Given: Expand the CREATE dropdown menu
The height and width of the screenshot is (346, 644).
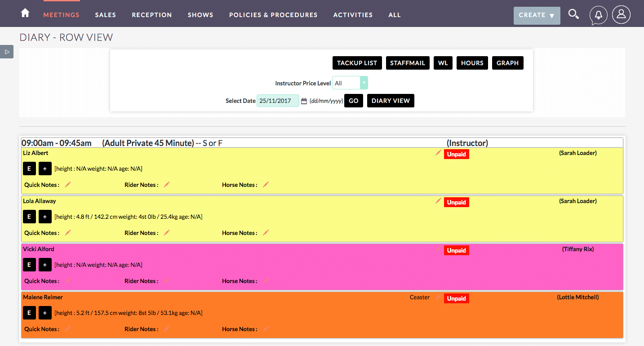Looking at the screenshot, I should pos(537,15).
